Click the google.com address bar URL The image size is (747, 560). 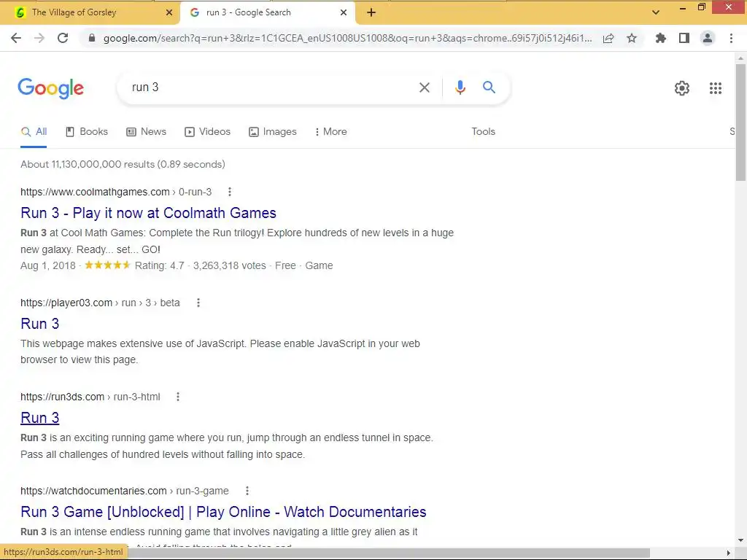(348, 38)
